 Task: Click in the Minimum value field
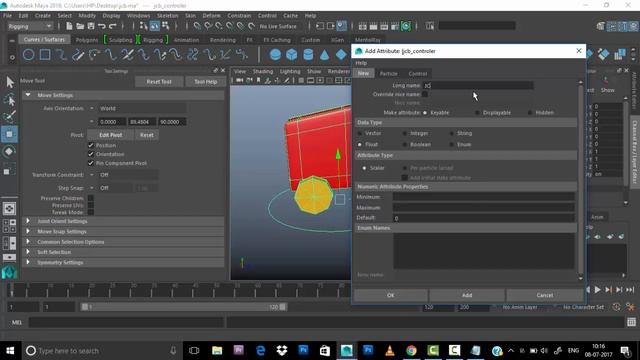(x=484, y=197)
